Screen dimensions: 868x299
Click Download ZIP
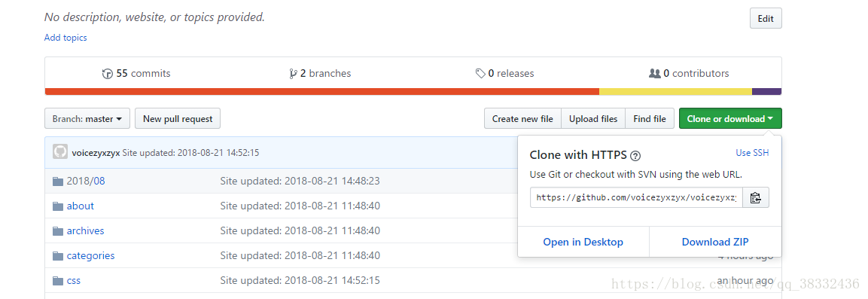tap(715, 242)
